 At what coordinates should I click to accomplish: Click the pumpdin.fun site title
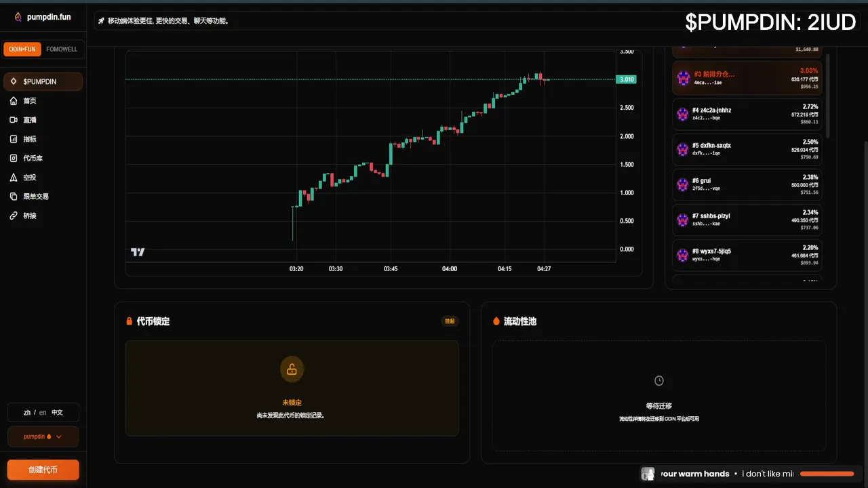coord(49,17)
